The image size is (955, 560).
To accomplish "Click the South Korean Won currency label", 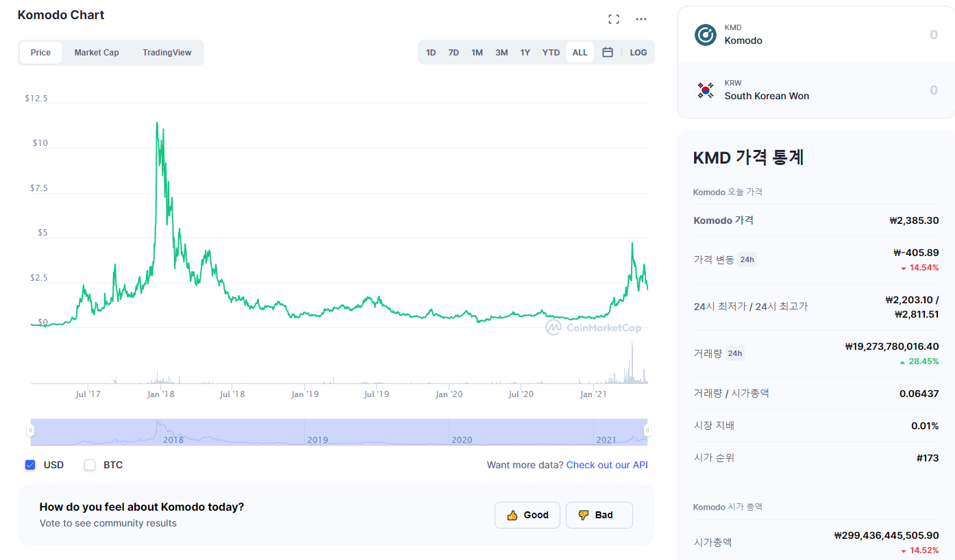I will 767,96.
